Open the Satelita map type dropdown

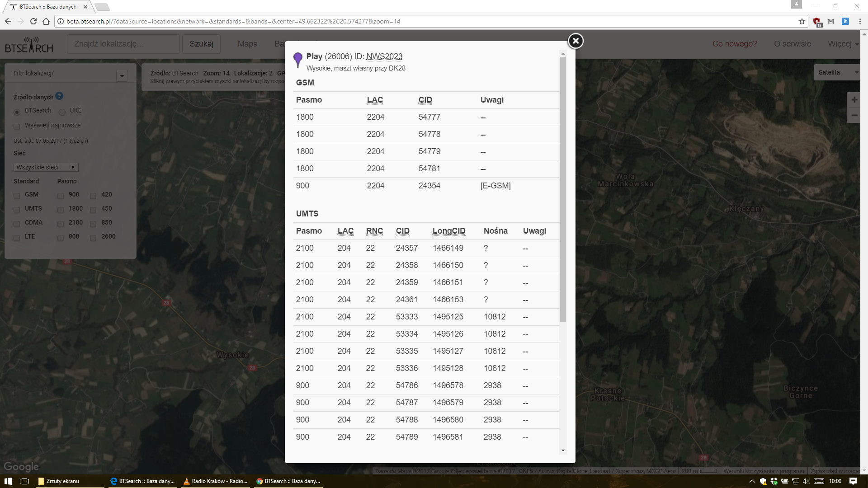tap(837, 72)
